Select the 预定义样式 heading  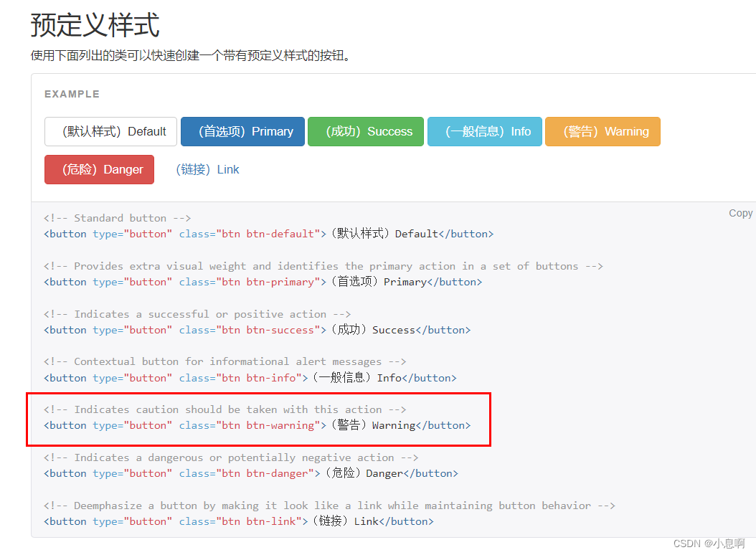(x=95, y=25)
